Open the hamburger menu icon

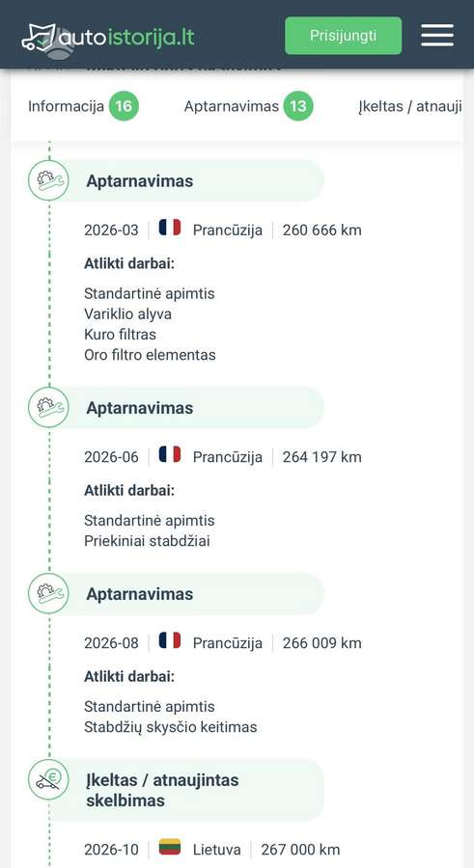437,36
